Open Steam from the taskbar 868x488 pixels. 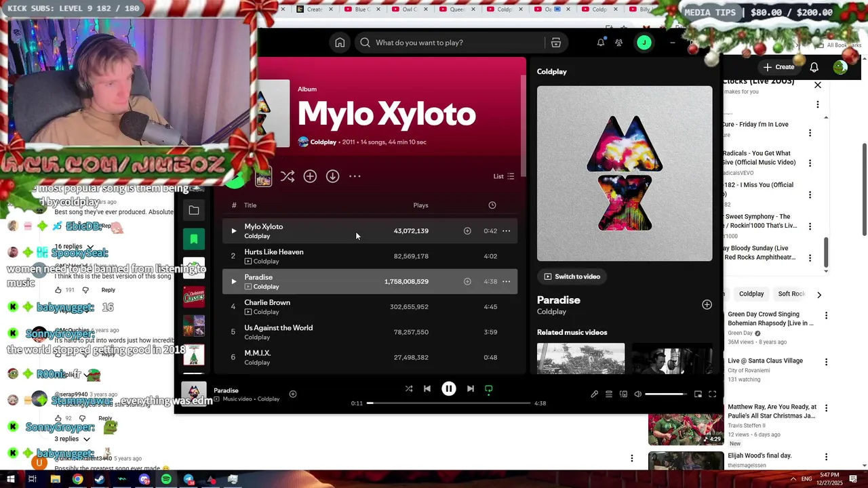(x=100, y=479)
